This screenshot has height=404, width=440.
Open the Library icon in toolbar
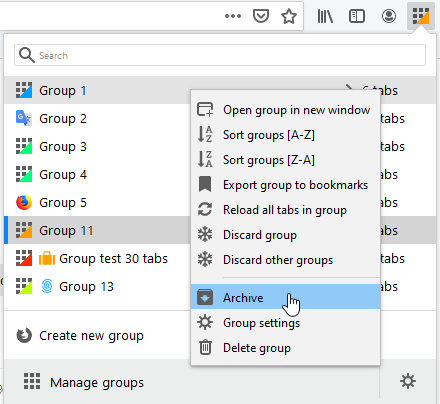(x=325, y=16)
